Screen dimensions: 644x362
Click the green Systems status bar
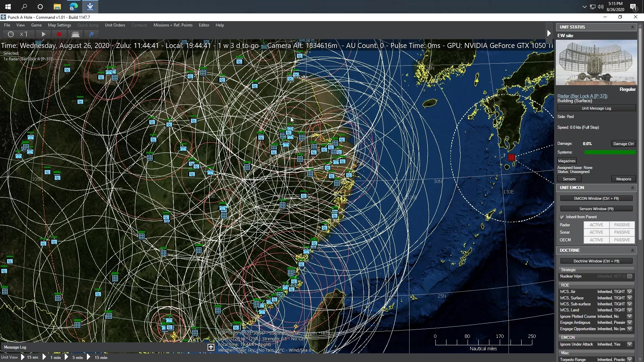(x=610, y=153)
